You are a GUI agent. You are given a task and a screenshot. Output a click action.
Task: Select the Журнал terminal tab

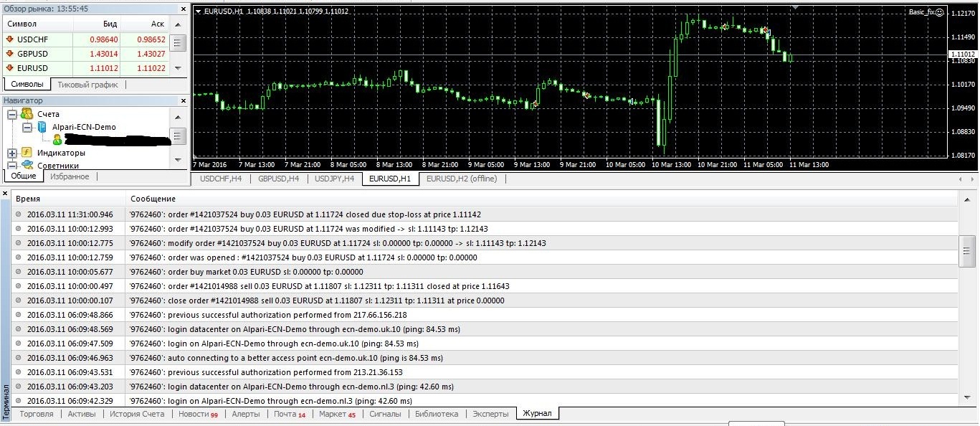coord(537,414)
